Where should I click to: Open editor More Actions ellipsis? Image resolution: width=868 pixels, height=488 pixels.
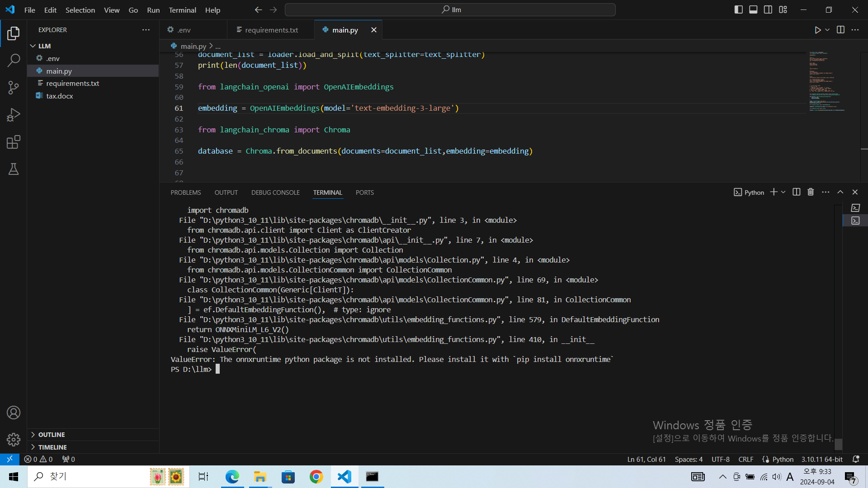click(x=855, y=30)
